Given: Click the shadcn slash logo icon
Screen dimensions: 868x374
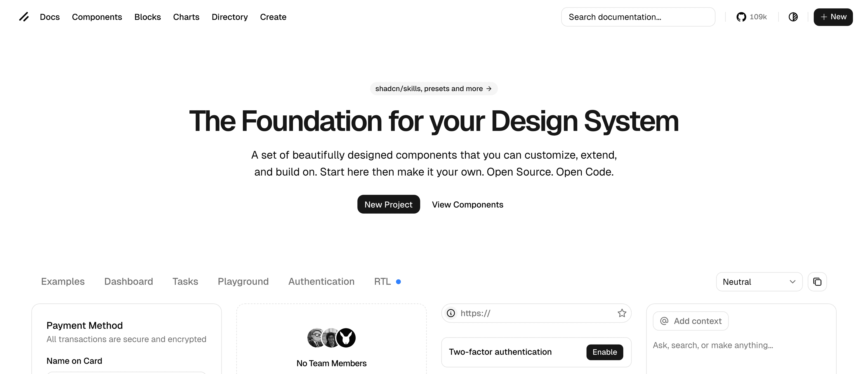Looking at the screenshot, I should click(x=24, y=17).
